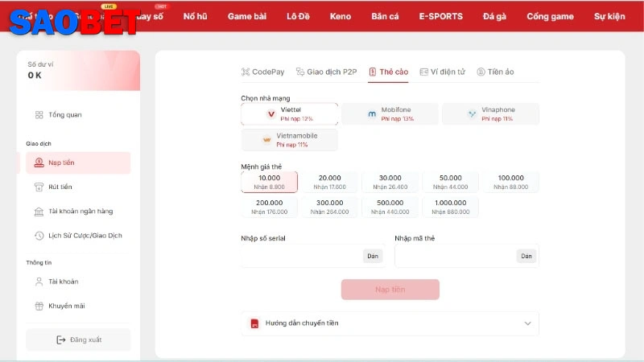Click the history clock icon
This screenshot has width=644, height=362.
pyautogui.click(x=39, y=236)
